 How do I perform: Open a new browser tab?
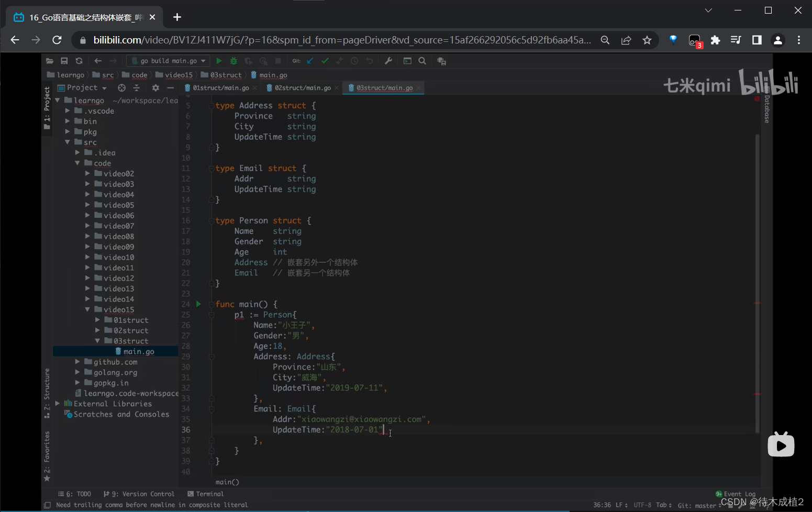point(177,17)
